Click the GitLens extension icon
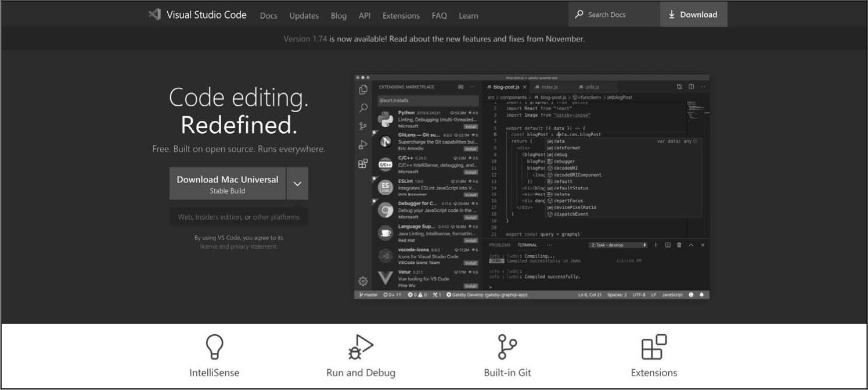This screenshot has height=390, width=868. (386, 142)
